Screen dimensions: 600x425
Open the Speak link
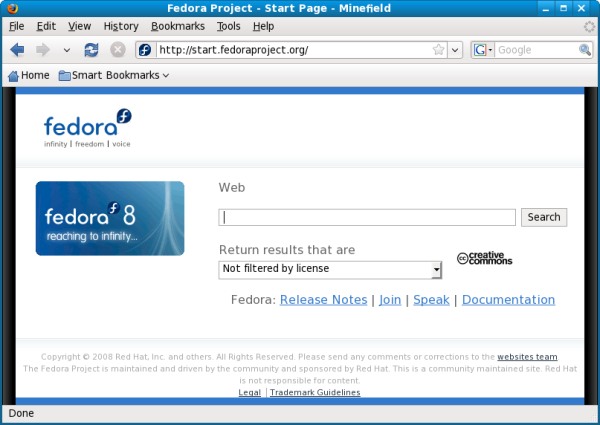pyautogui.click(x=431, y=300)
